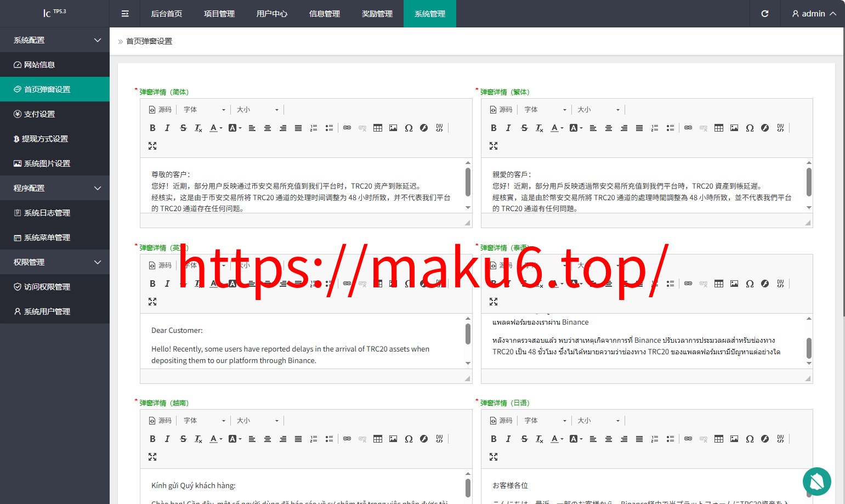
Task: Open 系统日志管理 in sidebar
Action: coord(55,213)
